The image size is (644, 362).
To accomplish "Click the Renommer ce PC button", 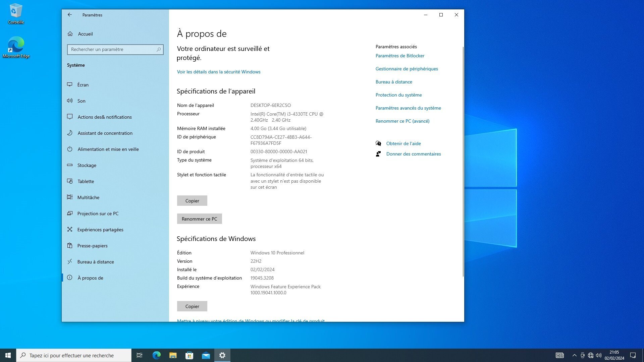I will [200, 219].
